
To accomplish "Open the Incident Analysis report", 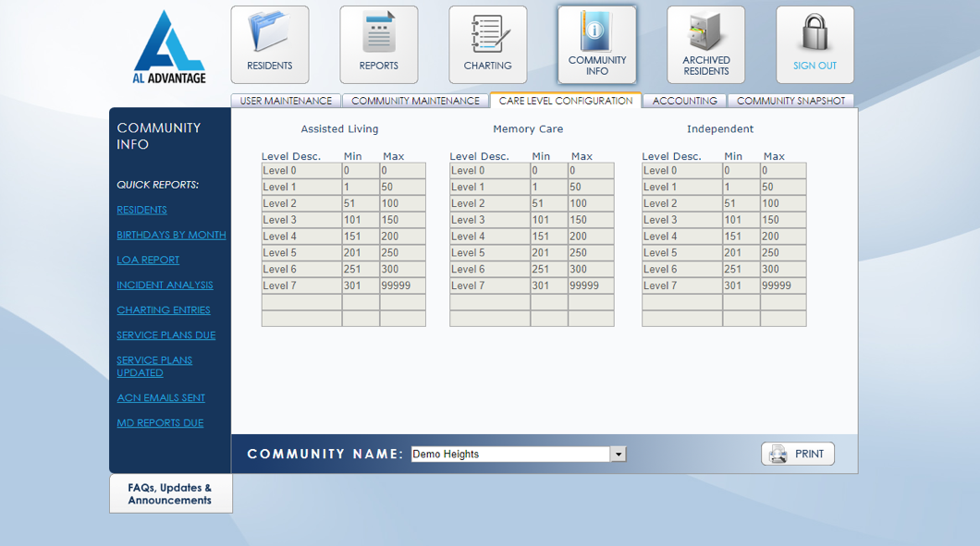I will pyautogui.click(x=165, y=285).
